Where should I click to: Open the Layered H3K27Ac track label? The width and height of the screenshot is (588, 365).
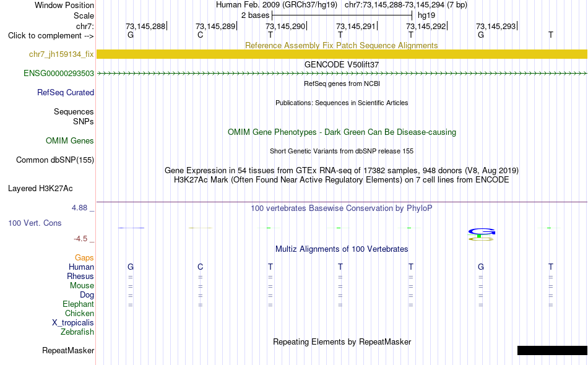coord(40,189)
